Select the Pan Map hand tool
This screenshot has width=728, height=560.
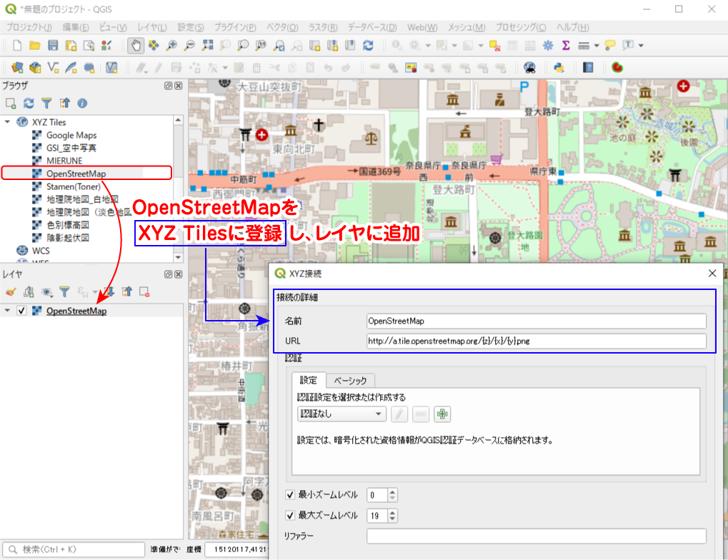coord(136,45)
